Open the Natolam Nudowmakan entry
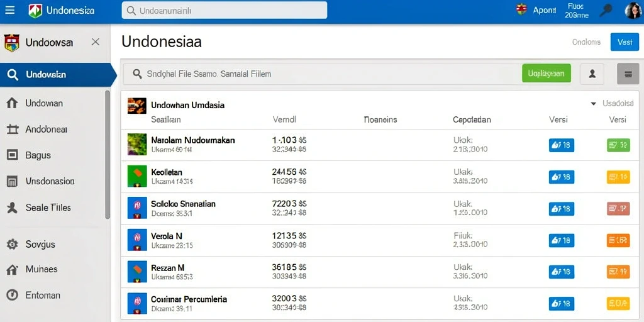This screenshot has height=322, width=644. [193, 140]
